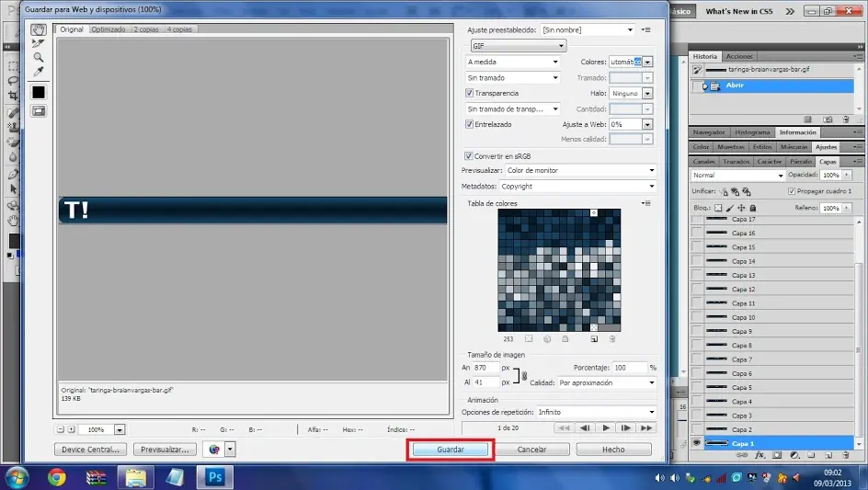Uncheck the Entrelazado option
The width and height of the screenshot is (868, 490).
point(470,125)
